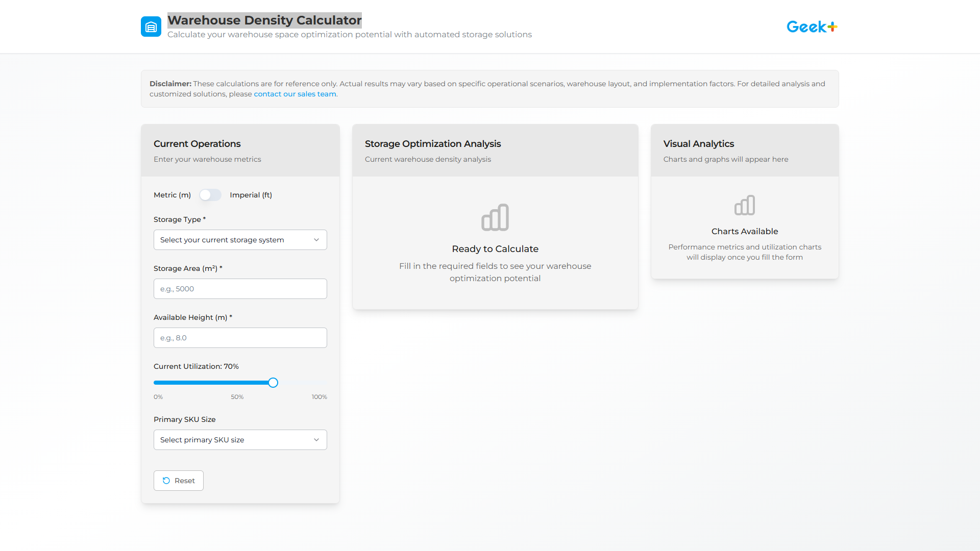Click the Current Operations panel header
Viewport: 980px width, 551px height.
click(x=197, y=144)
